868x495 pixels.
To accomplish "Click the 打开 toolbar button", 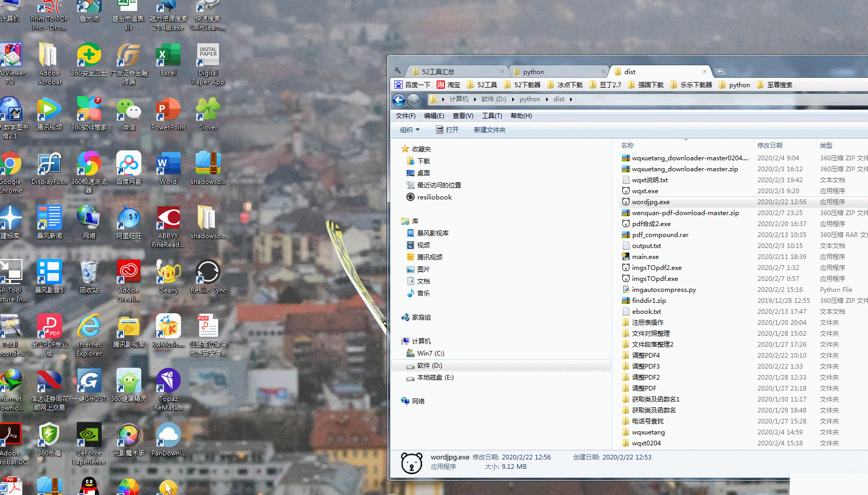I will tap(447, 129).
